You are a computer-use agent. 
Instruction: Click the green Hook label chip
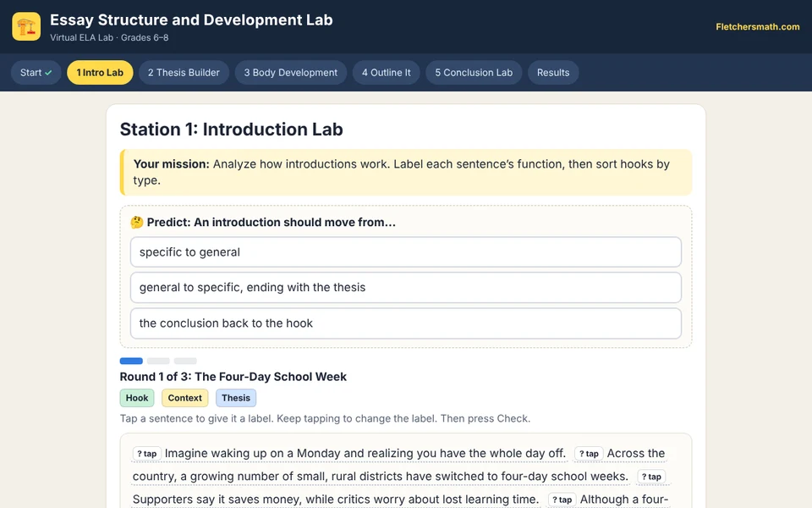coord(137,398)
